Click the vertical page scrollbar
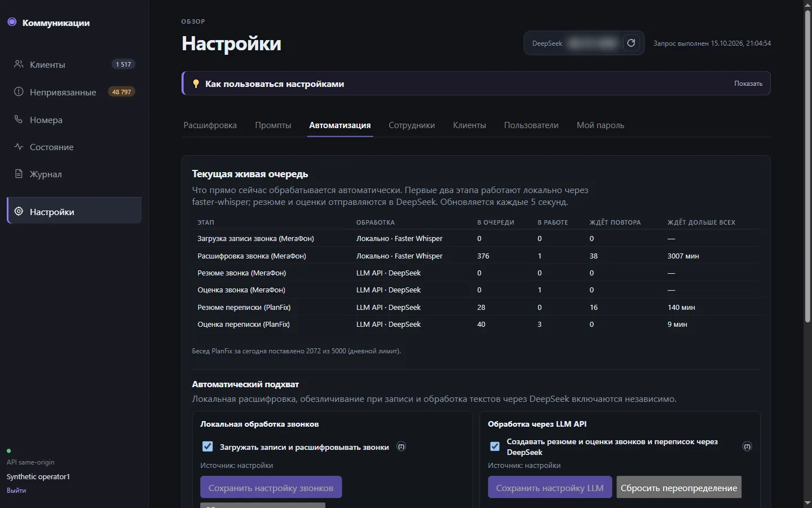The width and height of the screenshot is (812, 508). click(807, 166)
